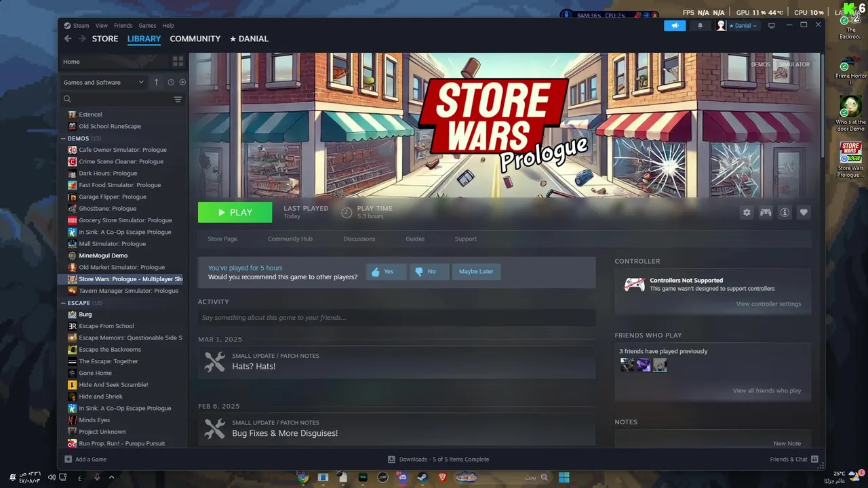Click the DEMOS tag on banner
868x488 pixels.
click(x=760, y=64)
